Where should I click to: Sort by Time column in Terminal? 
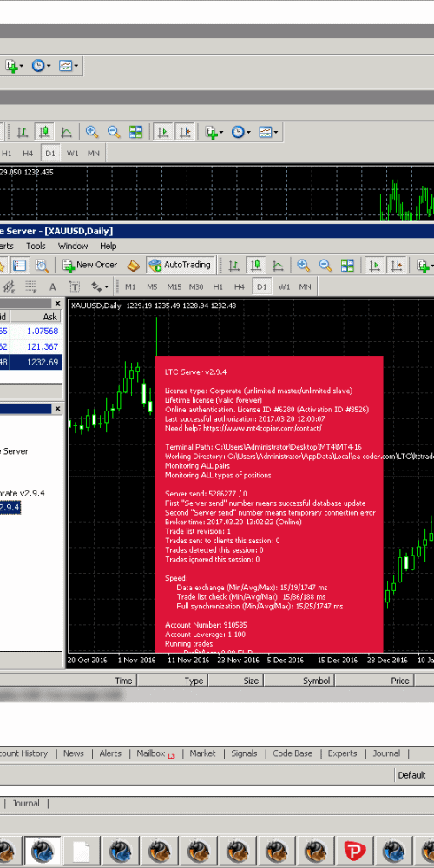tap(123, 681)
